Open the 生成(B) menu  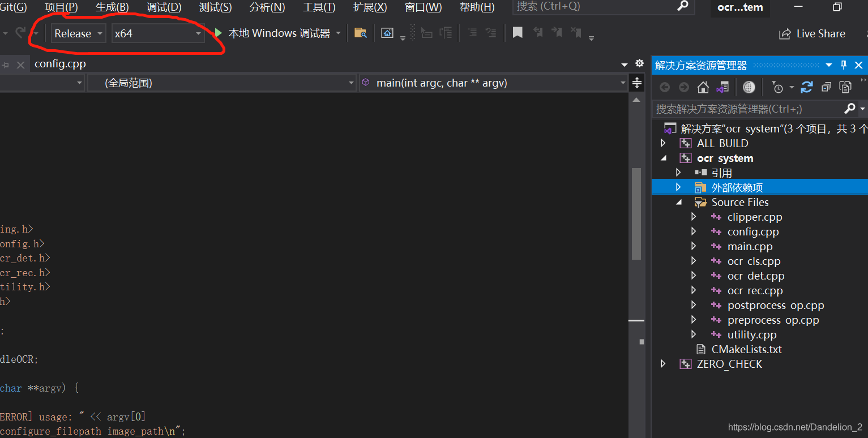pos(111,7)
